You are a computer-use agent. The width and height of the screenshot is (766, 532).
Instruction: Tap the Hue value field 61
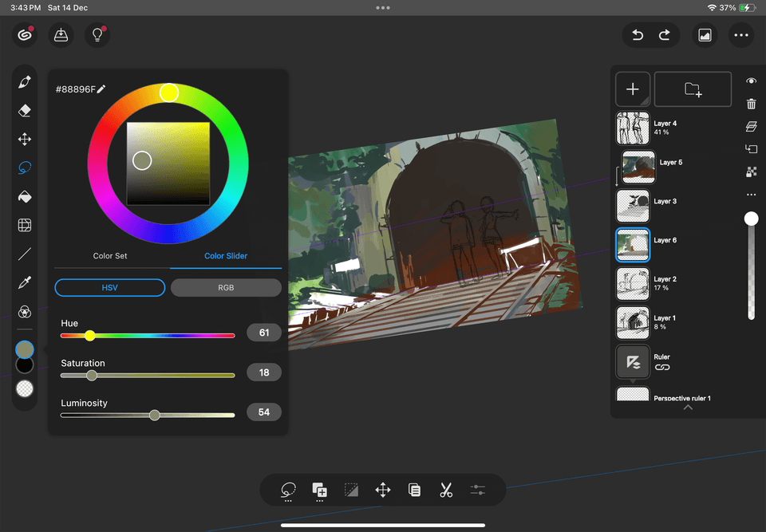pos(264,333)
